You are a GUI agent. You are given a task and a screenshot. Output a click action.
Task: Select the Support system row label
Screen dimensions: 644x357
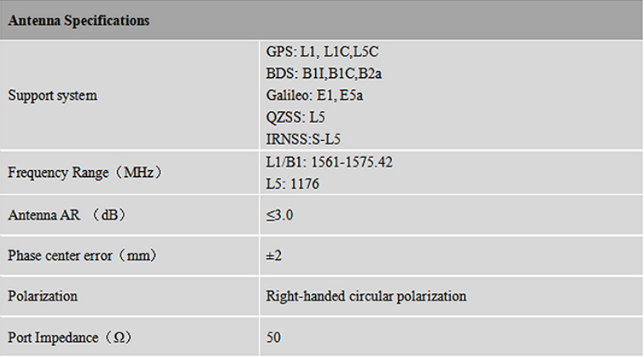coord(53,96)
